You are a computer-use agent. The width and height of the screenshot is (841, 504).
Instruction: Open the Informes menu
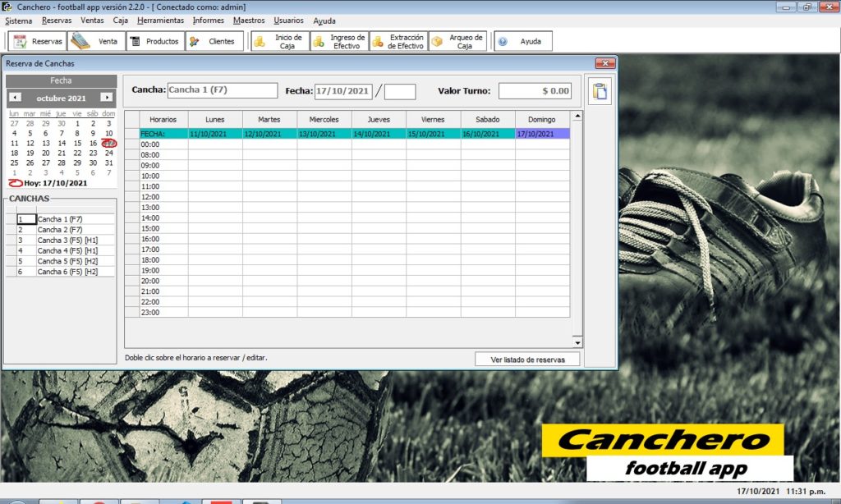[209, 21]
